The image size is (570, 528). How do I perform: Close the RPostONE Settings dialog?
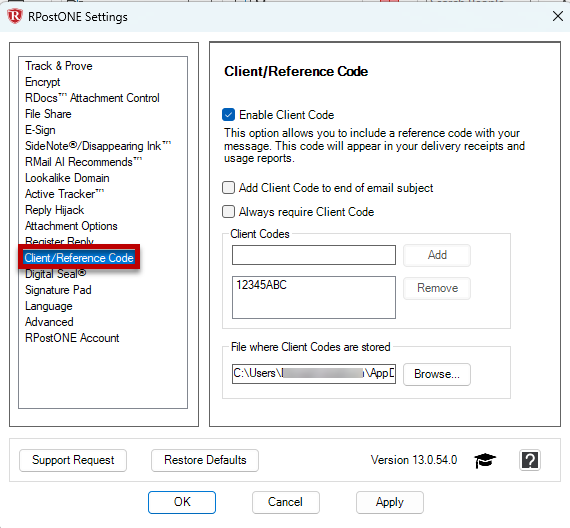(x=558, y=16)
